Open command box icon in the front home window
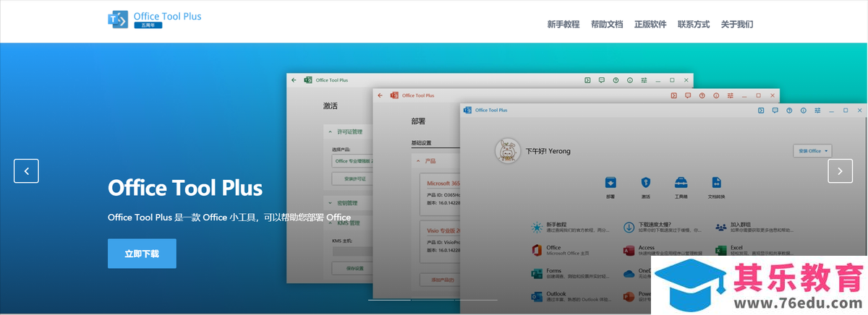 (761, 111)
